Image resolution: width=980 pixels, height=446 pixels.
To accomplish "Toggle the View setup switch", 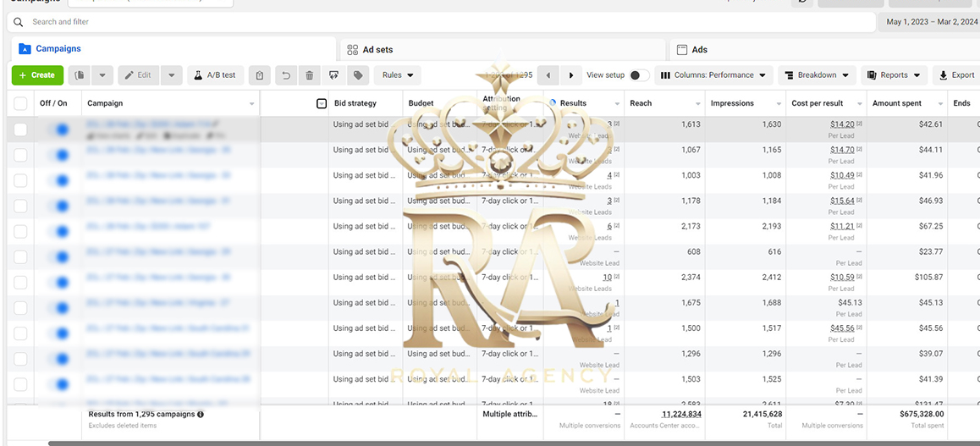I will pyautogui.click(x=639, y=75).
